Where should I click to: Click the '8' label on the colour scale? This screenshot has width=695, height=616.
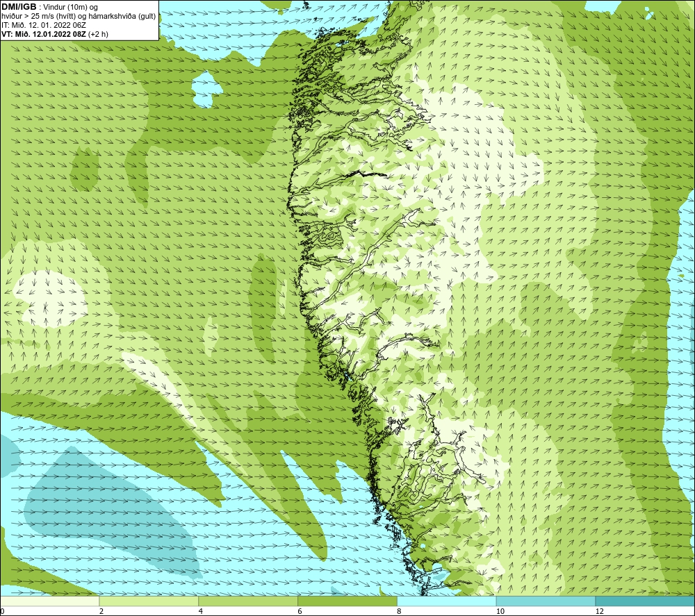point(400,611)
